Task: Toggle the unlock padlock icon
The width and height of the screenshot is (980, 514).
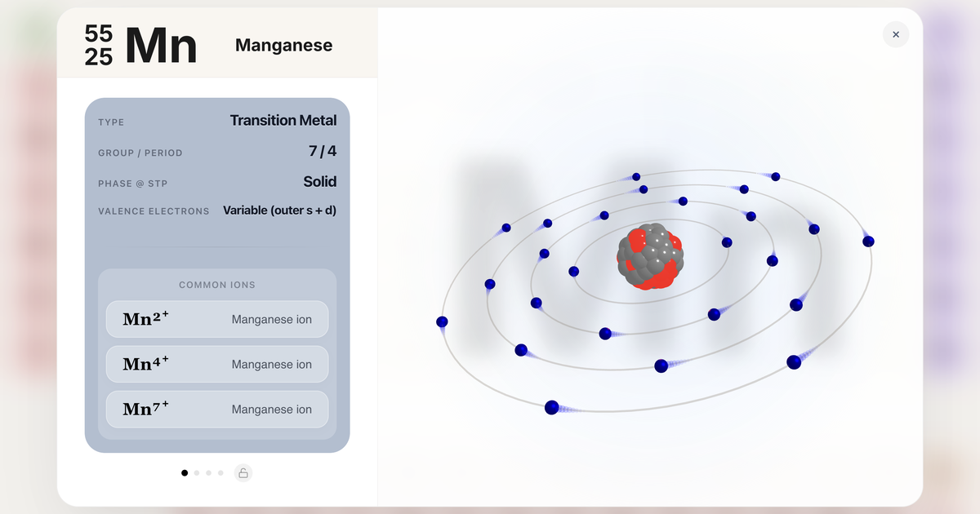Action: [243, 472]
